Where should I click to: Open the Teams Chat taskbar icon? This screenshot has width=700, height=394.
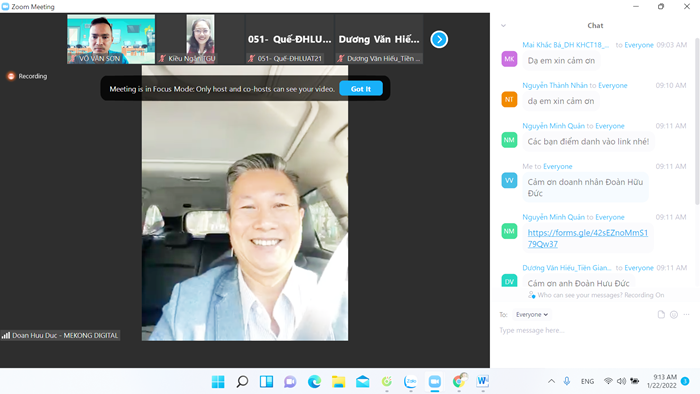click(x=290, y=382)
